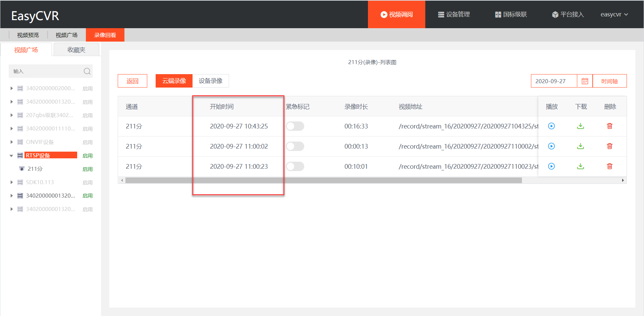Click the 2020-09-27 date field

554,81
